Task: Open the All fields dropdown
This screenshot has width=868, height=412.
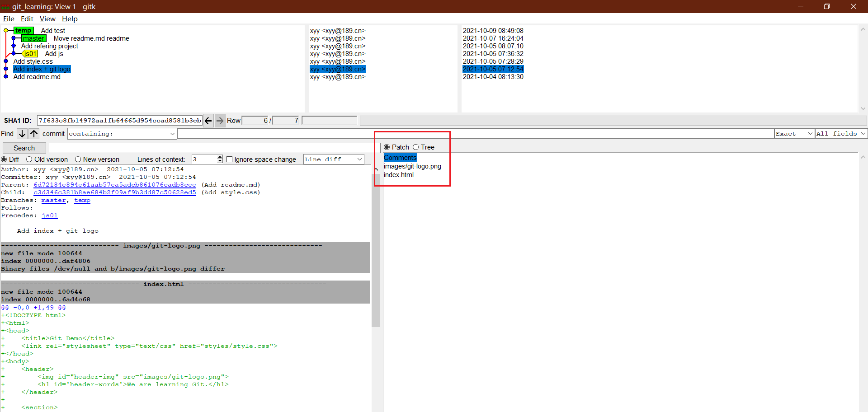Action: [841, 134]
